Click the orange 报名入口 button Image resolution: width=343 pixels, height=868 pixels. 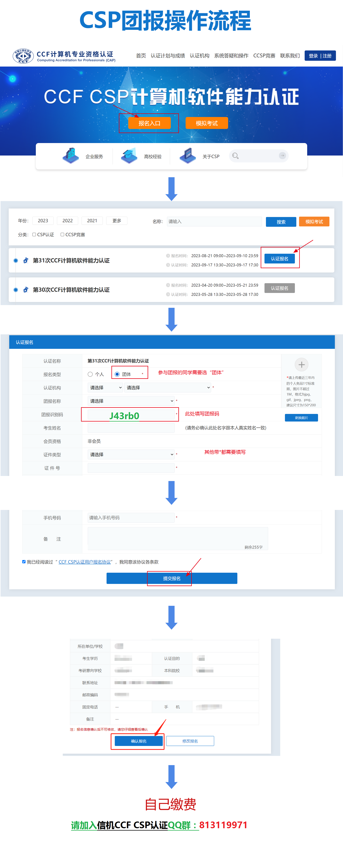[149, 123]
